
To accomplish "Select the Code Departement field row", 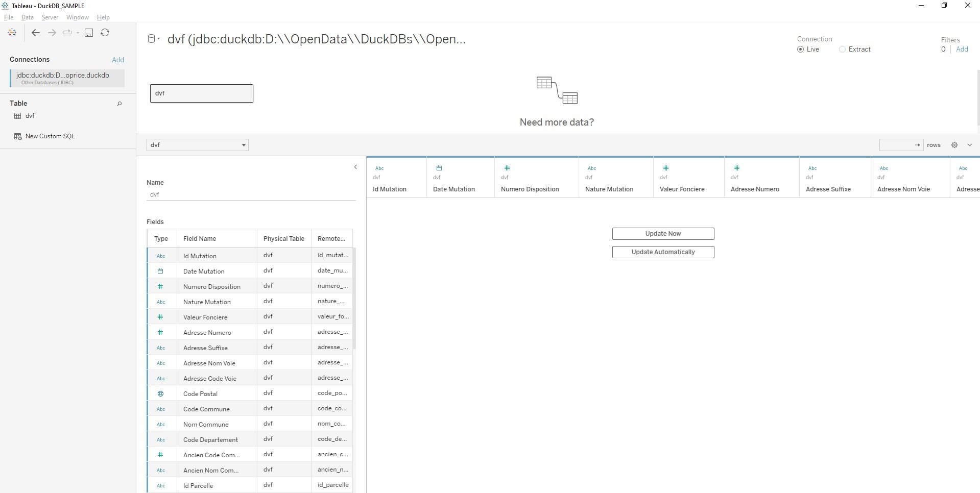I will 250,439.
